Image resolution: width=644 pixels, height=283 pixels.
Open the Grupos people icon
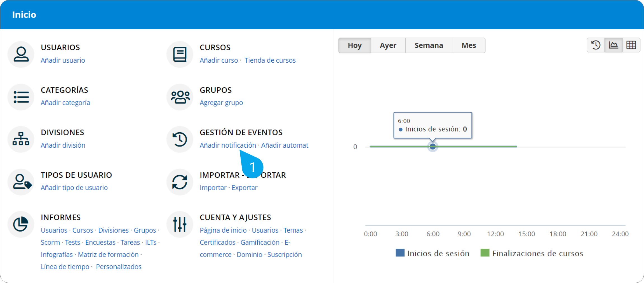coord(180,97)
